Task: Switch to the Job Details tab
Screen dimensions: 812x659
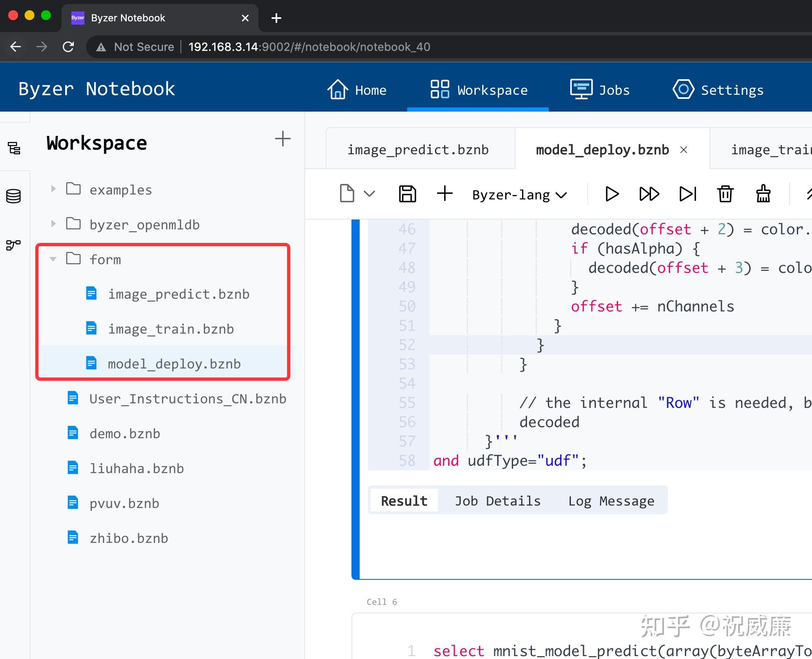Action: pyautogui.click(x=497, y=501)
